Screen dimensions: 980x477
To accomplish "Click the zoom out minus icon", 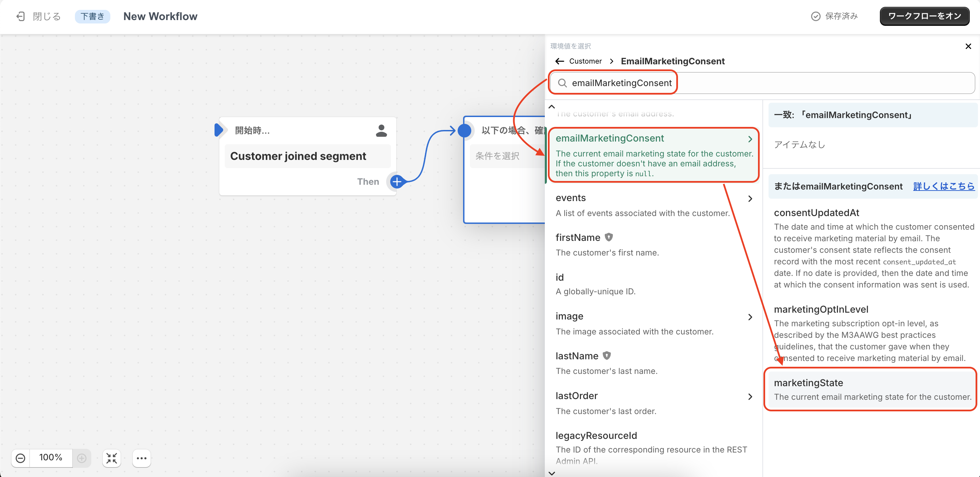I will (x=20, y=458).
